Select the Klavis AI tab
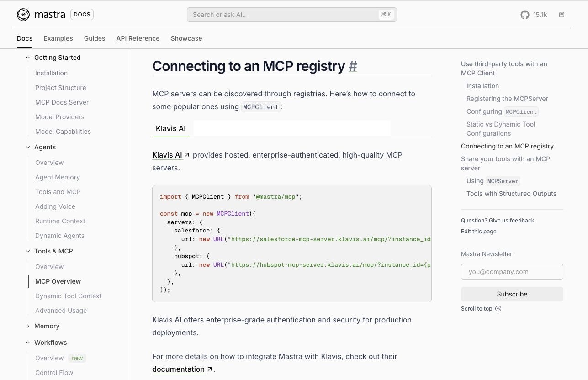 (x=170, y=128)
